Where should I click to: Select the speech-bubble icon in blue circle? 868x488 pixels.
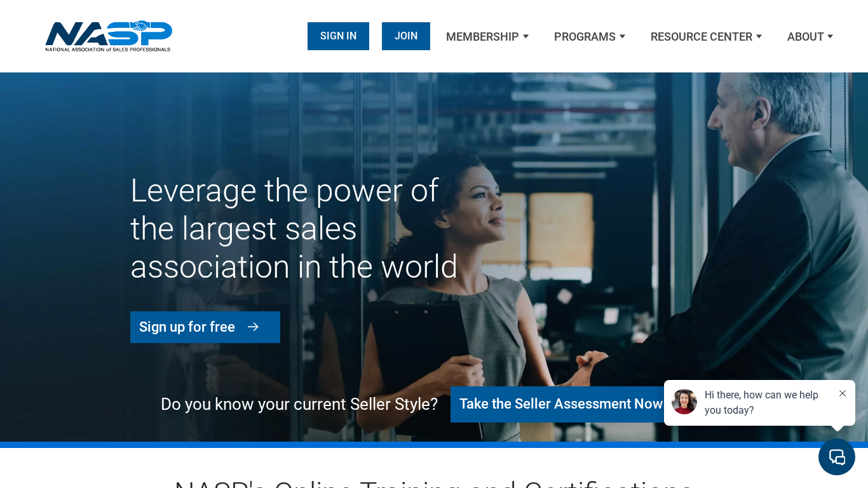(x=836, y=456)
